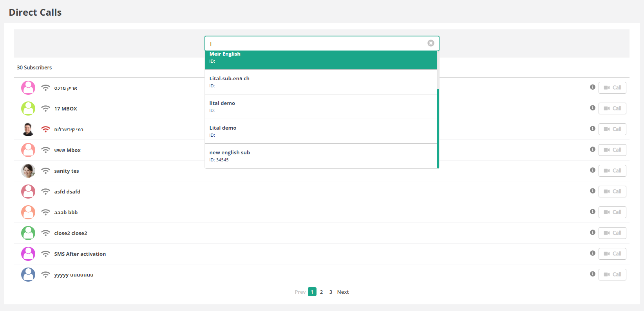
Task: Click the wifi status icon for asfd dsafd
Action: [46, 192]
